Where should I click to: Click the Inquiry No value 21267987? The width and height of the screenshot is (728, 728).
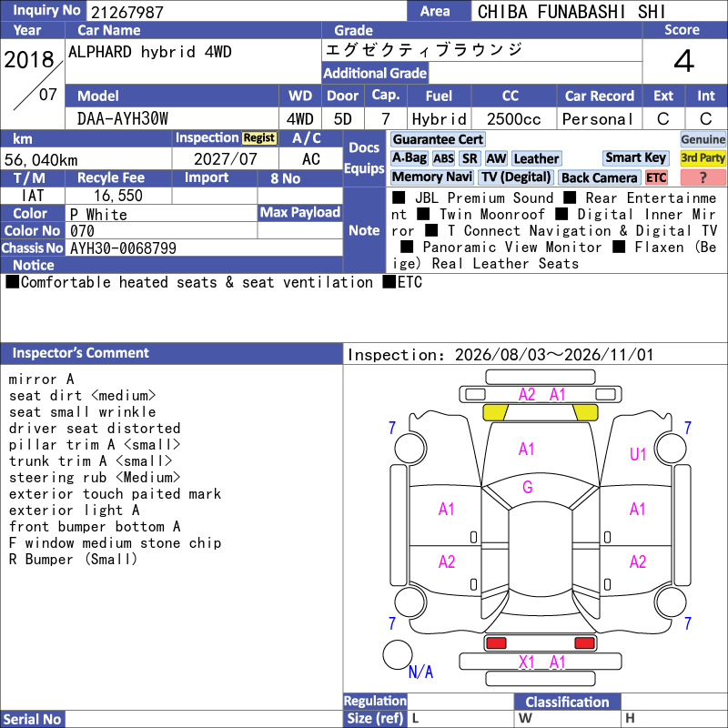point(127,12)
